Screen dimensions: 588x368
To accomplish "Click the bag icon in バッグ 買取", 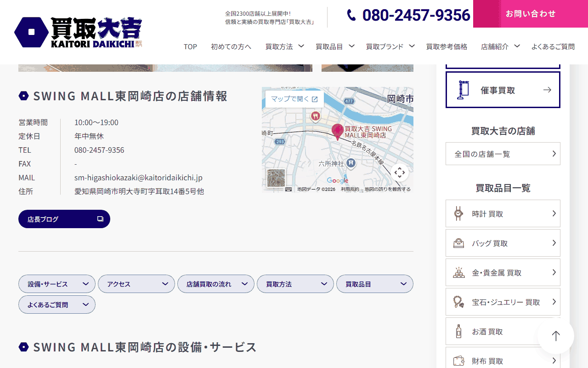I will click(458, 243).
